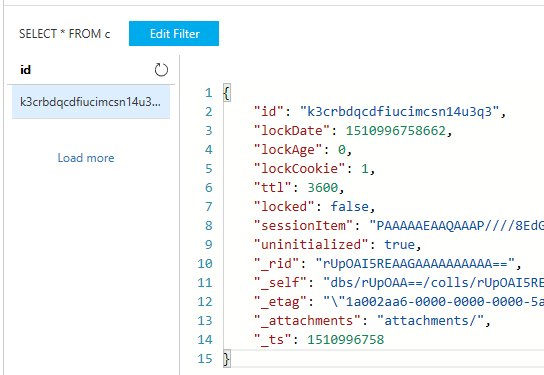Click the refresh documents icon

(x=161, y=70)
